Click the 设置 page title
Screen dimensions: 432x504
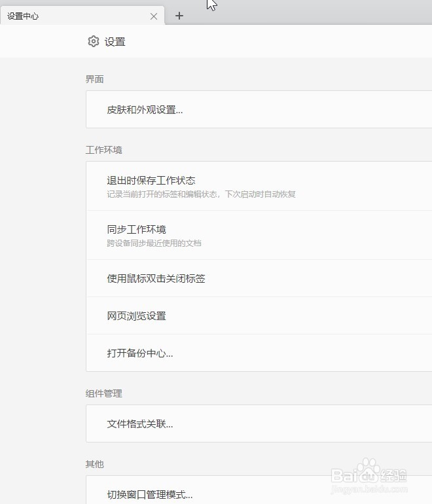pos(115,42)
